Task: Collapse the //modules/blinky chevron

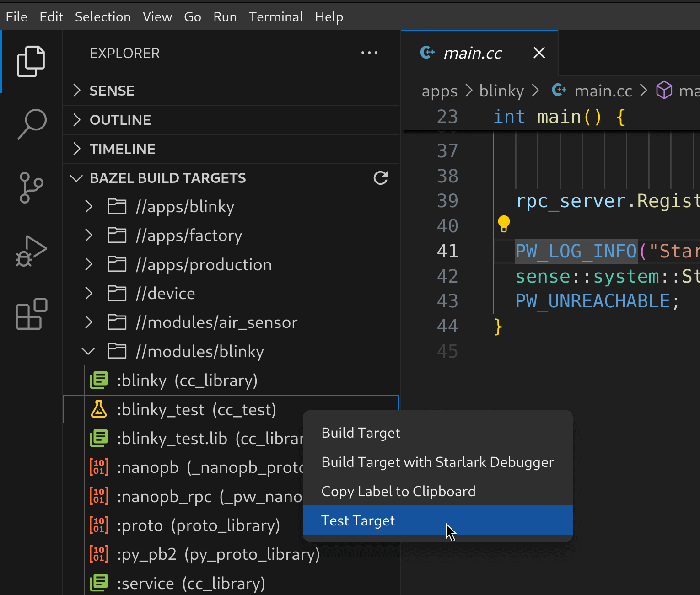Action: click(x=88, y=351)
